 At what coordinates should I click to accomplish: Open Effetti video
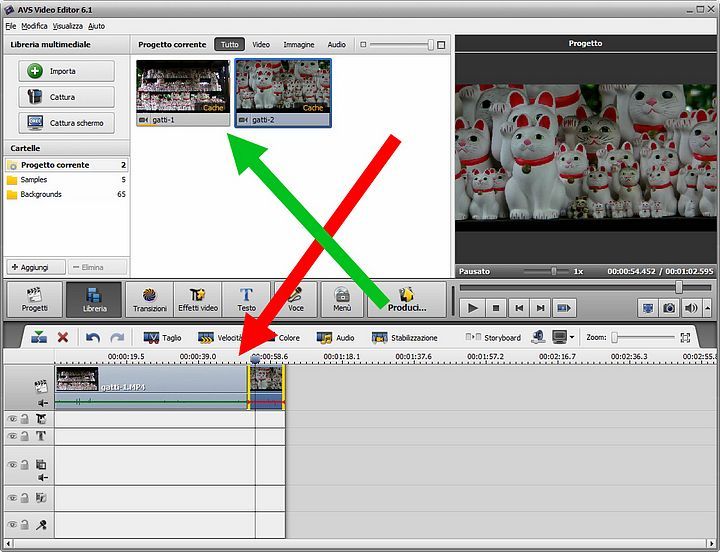click(x=198, y=299)
